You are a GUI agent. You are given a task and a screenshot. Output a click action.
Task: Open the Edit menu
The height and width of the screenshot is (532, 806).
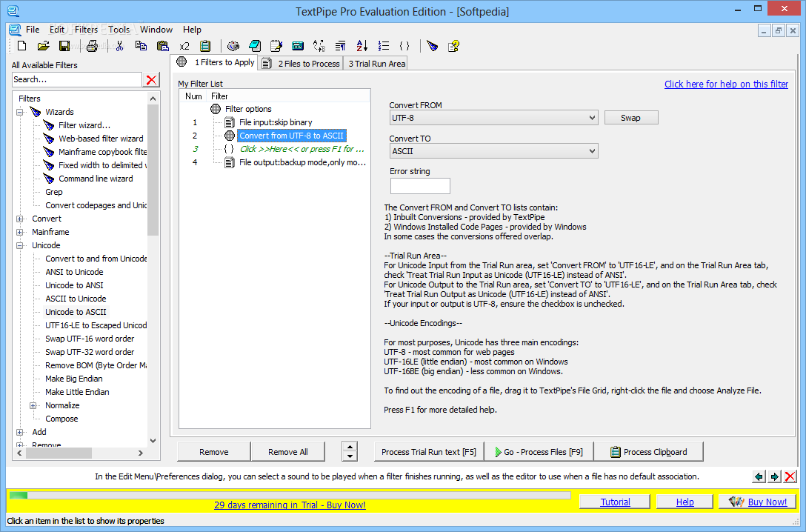57,30
